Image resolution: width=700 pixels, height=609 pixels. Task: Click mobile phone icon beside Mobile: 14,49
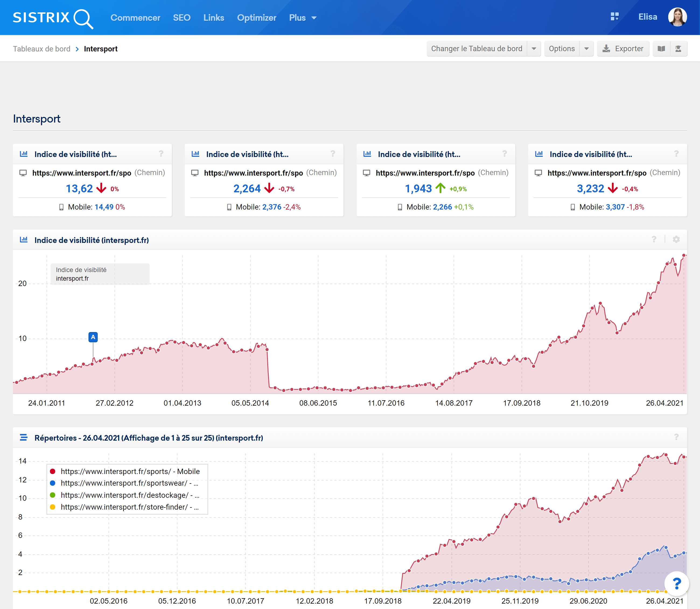[61, 207]
